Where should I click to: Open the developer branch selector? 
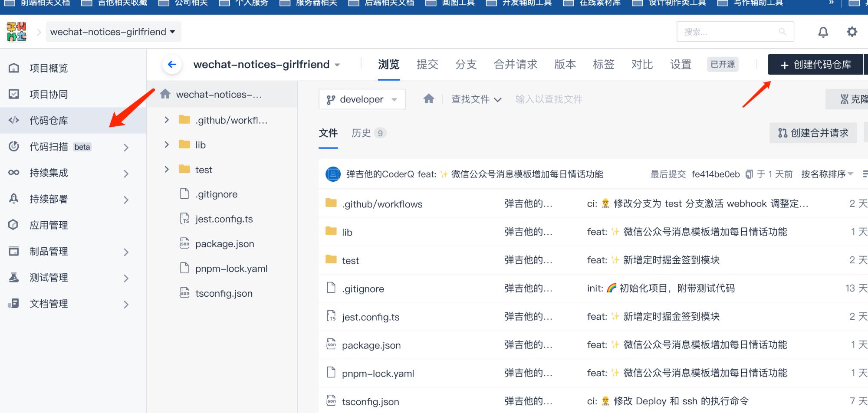(362, 99)
